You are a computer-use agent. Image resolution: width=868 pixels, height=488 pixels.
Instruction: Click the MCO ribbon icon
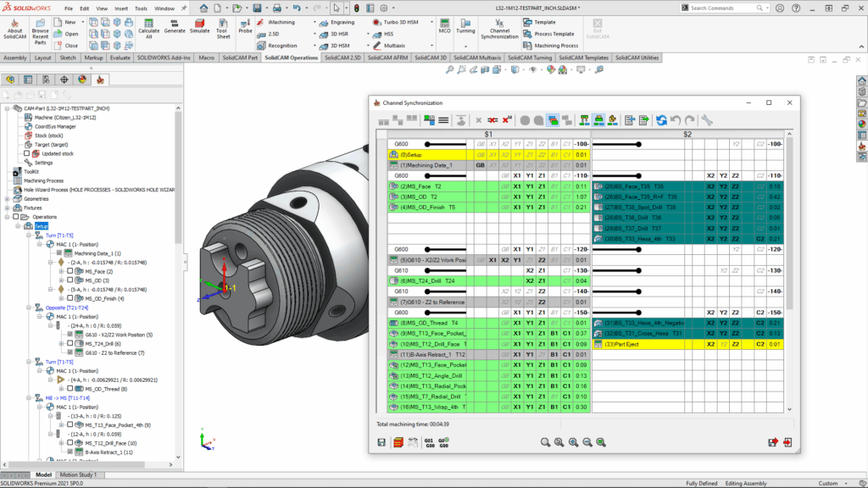click(444, 25)
